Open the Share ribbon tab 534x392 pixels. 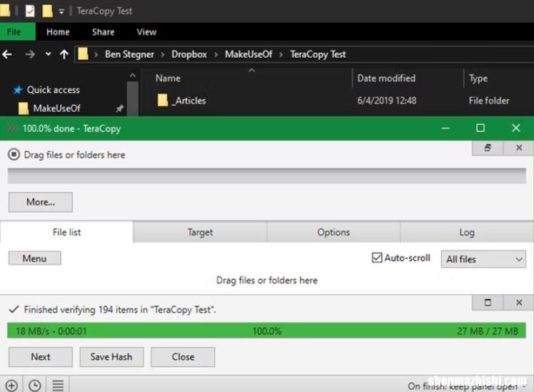tap(104, 32)
